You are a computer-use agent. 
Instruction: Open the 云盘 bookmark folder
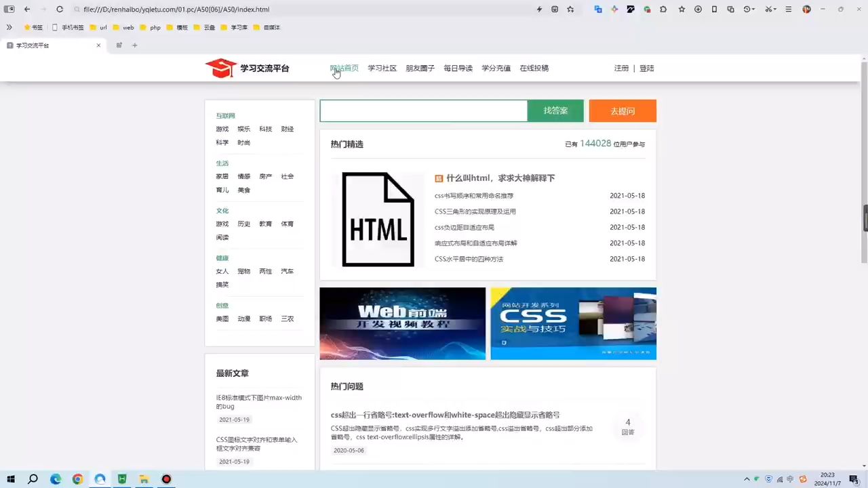coord(204,28)
